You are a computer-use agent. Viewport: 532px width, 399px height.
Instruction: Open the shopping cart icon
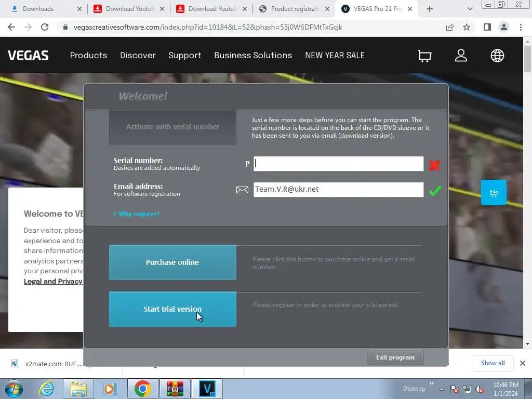424,56
